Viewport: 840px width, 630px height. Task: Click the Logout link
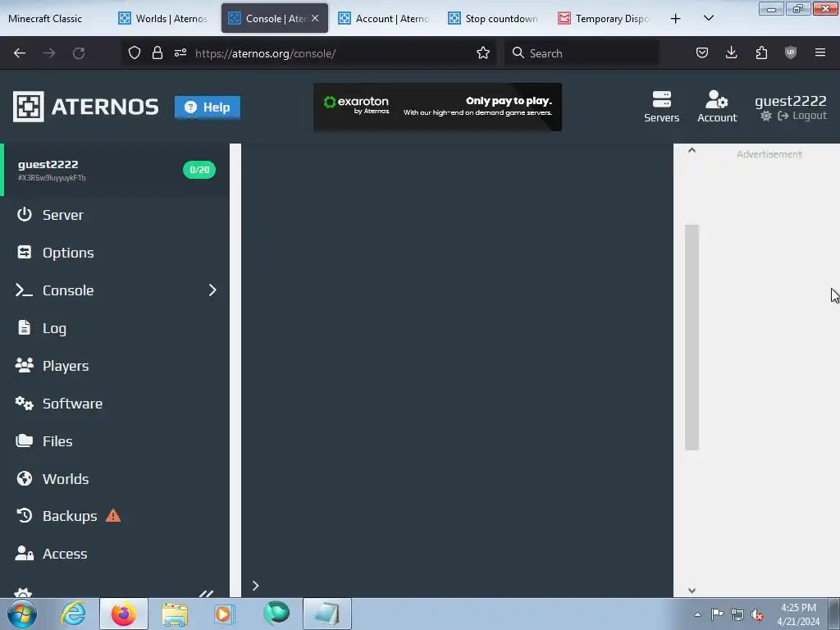click(802, 116)
